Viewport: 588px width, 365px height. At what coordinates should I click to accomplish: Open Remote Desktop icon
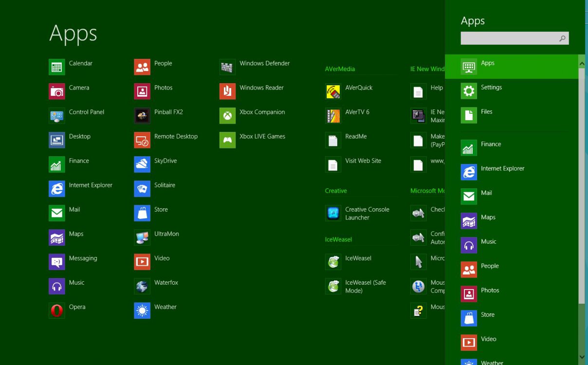[142, 140]
